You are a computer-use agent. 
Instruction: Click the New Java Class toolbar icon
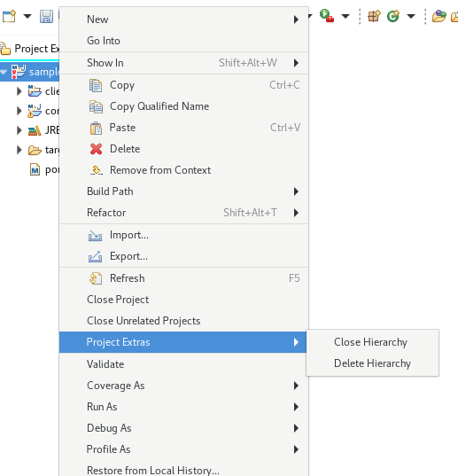pos(393,16)
